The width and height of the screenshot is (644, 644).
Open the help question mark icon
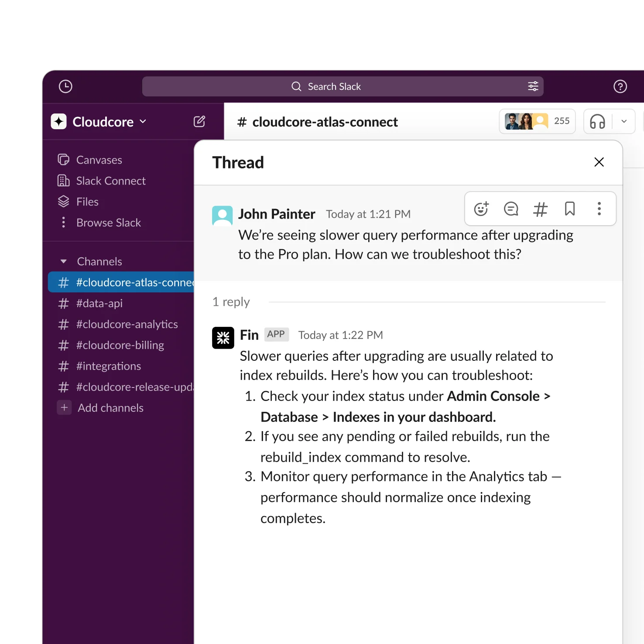point(620,86)
